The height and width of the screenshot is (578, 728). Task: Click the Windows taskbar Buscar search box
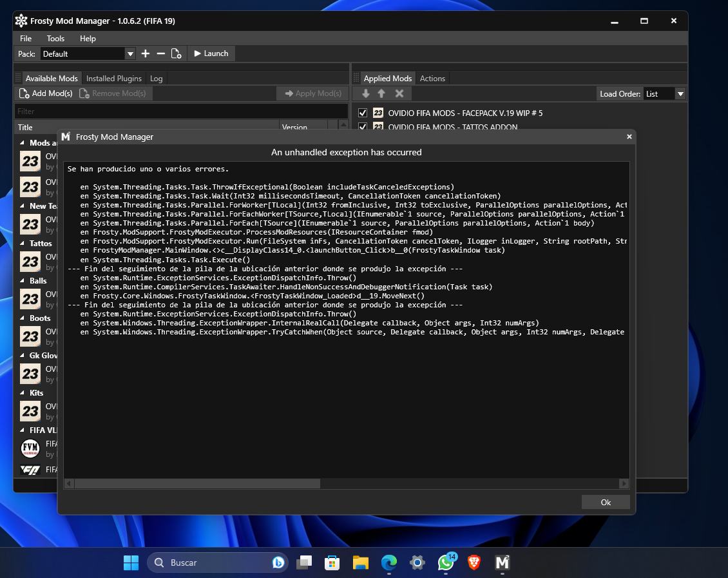(217, 563)
